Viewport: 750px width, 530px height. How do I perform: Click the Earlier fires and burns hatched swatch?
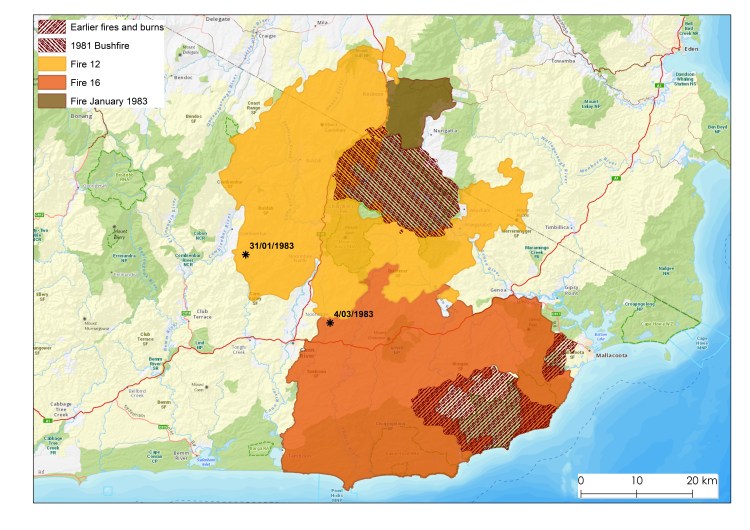click(50, 24)
